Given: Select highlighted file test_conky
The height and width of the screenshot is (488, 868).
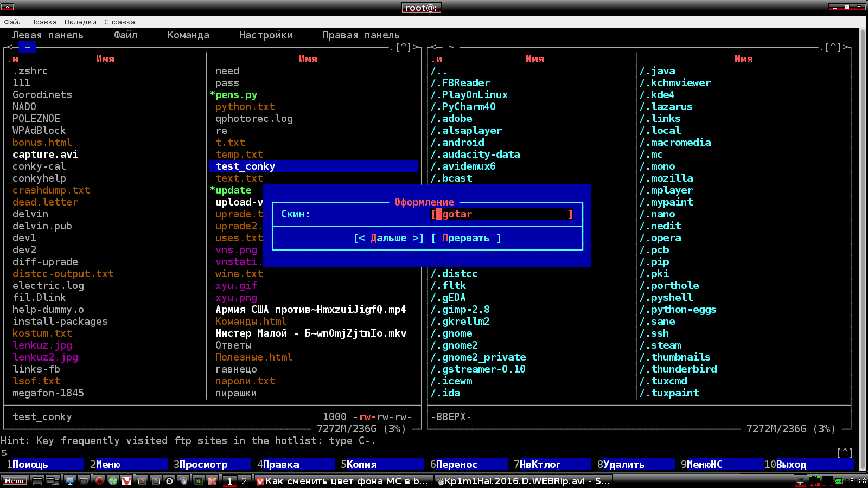Looking at the screenshot, I should coord(314,166).
